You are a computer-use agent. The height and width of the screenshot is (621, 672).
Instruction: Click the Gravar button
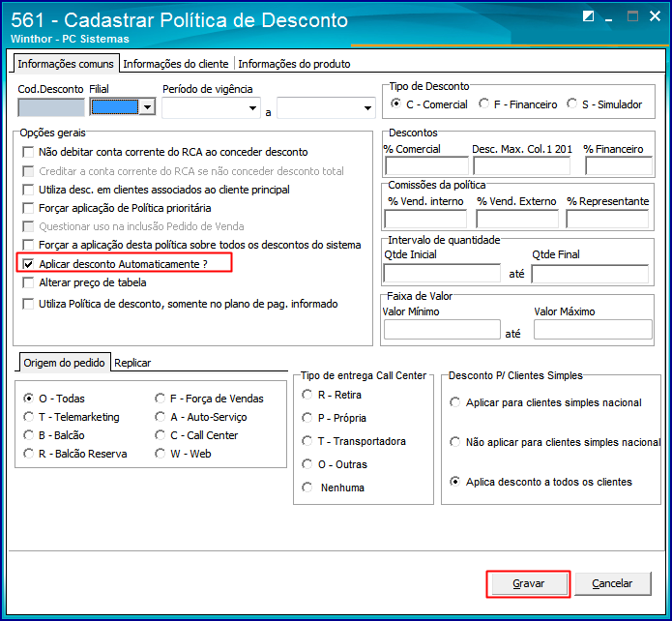pyautogui.click(x=529, y=583)
